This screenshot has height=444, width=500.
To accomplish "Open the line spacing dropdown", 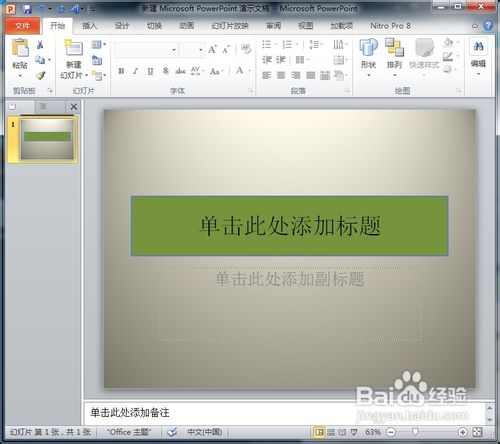I will click(x=316, y=44).
